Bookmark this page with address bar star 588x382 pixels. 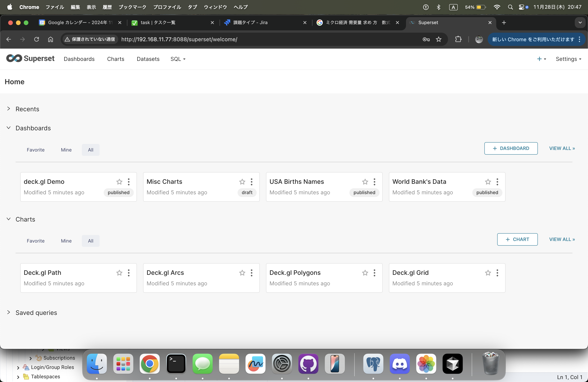(438, 39)
